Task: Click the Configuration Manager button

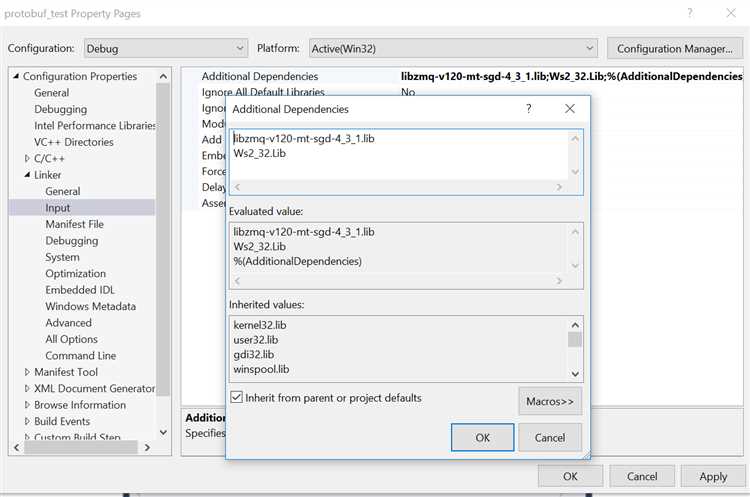Action: click(x=674, y=48)
